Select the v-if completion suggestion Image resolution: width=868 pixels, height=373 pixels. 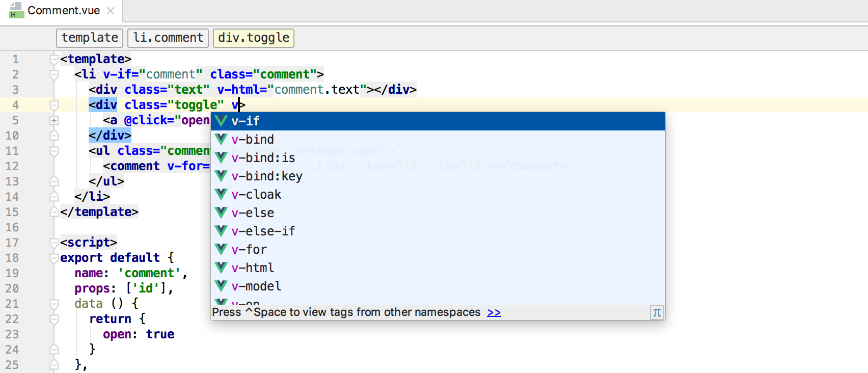point(438,121)
